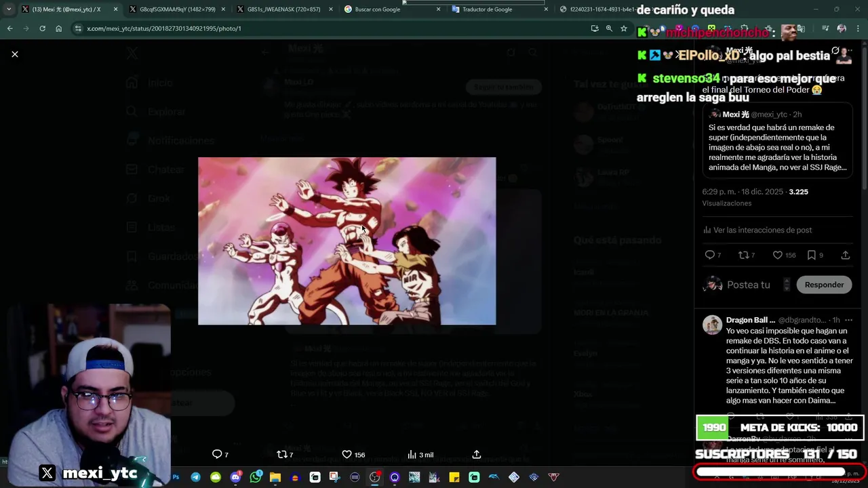Viewport: 868px width, 488px height.
Task: Click the browser Home button
Action: click(58, 28)
